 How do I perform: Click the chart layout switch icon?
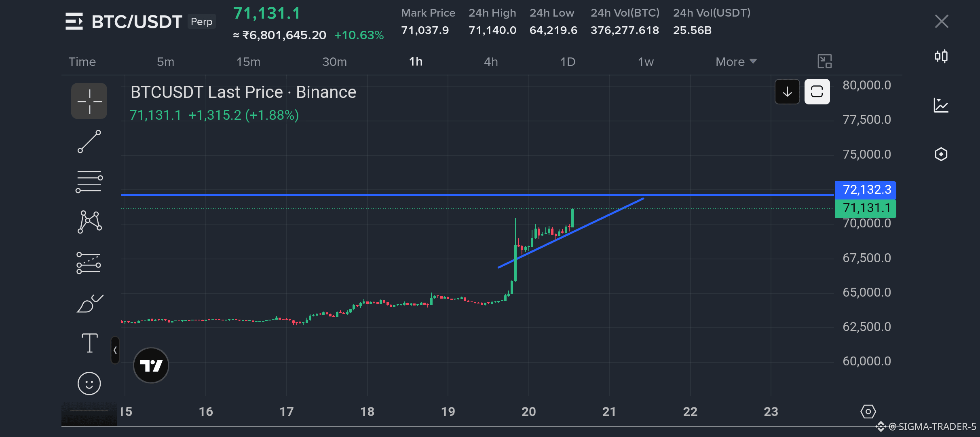[825, 62]
